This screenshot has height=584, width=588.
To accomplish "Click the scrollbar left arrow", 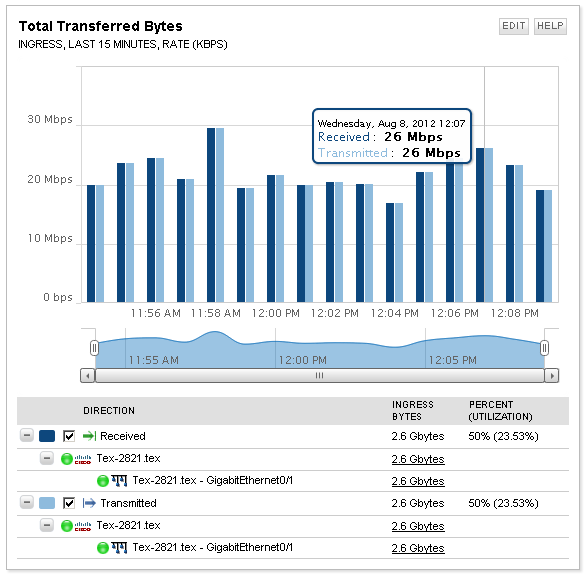I will click(88, 375).
